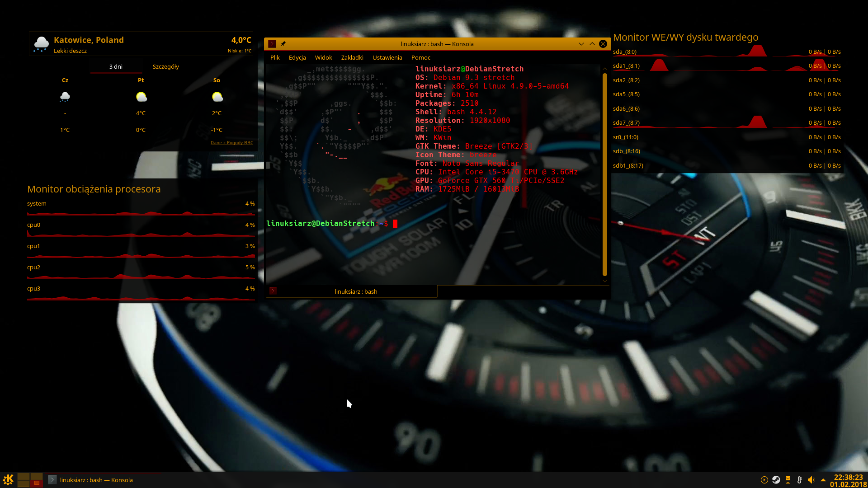The image size is (868, 488).
Task: Click the cpu2 load graph row
Action: click(141, 272)
